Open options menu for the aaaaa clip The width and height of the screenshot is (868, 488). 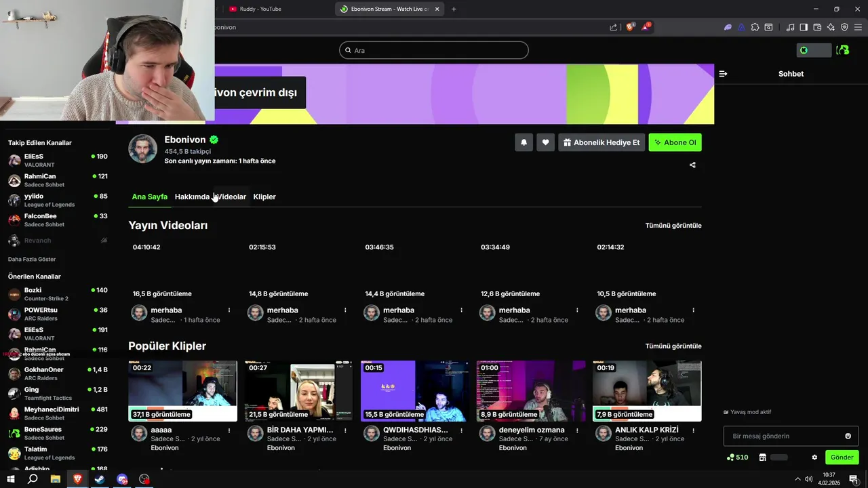tap(229, 430)
